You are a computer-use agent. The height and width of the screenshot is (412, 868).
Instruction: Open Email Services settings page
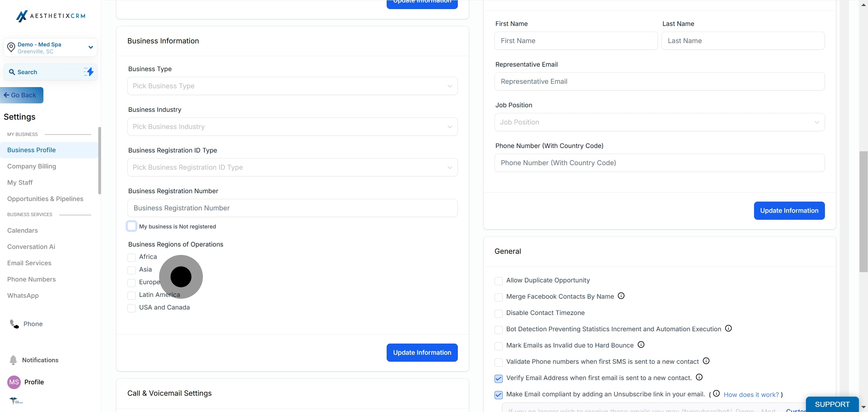[x=29, y=263]
